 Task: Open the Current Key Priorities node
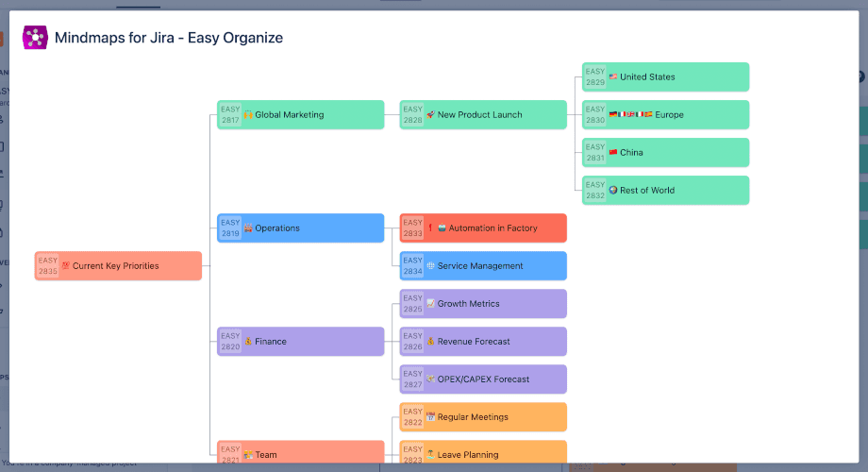pos(118,266)
